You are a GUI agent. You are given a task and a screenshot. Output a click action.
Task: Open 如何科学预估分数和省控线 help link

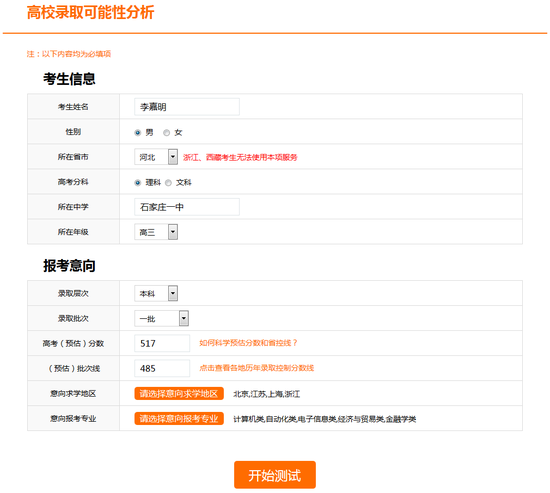pyautogui.click(x=248, y=343)
